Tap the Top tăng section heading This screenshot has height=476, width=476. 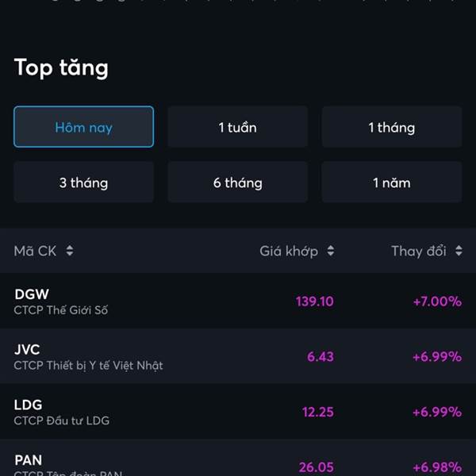(61, 68)
